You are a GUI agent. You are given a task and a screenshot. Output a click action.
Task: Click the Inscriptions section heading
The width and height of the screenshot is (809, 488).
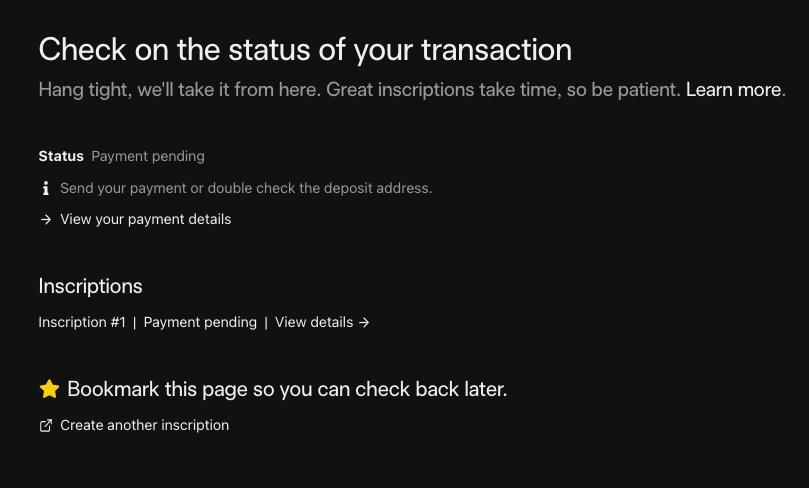pos(90,286)
